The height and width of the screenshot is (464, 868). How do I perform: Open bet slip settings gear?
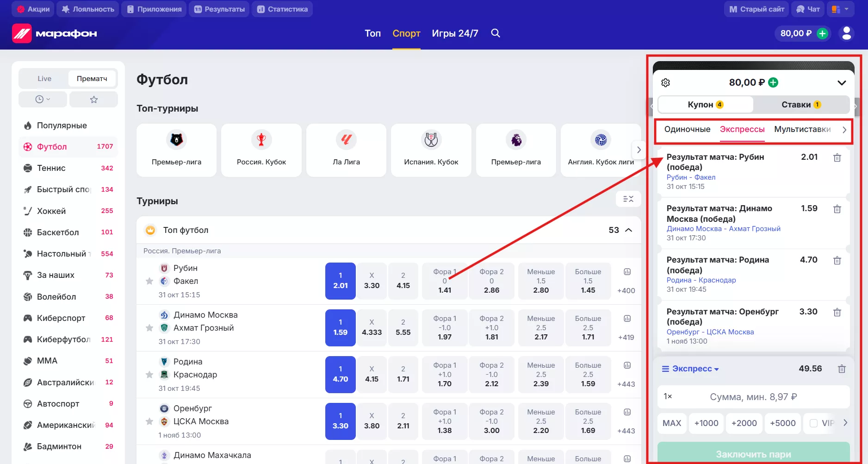666,82
